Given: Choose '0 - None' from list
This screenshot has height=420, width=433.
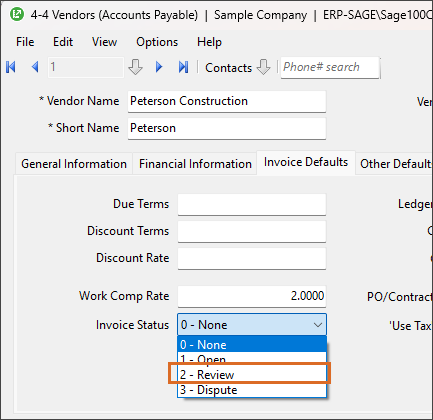Looking at the screenshot, I should click(x=252, y=345).
